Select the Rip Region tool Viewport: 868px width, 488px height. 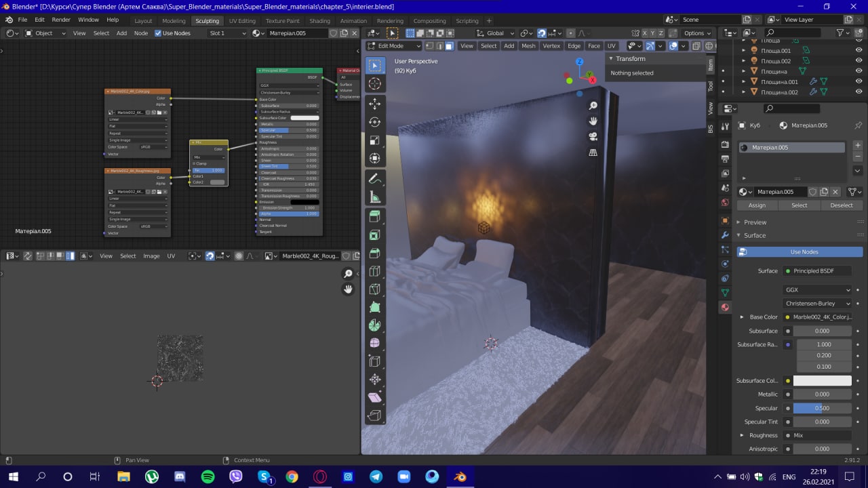tap(375, 415)
